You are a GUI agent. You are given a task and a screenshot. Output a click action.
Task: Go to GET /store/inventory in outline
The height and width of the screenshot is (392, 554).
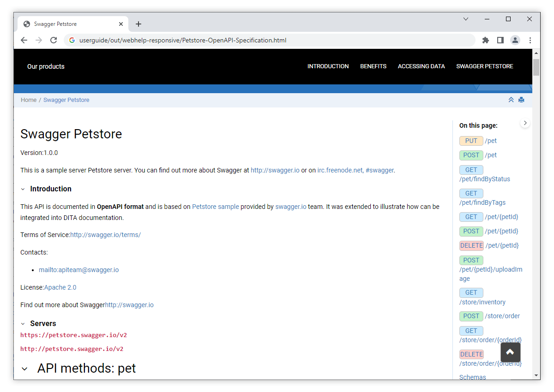(482, 297)
